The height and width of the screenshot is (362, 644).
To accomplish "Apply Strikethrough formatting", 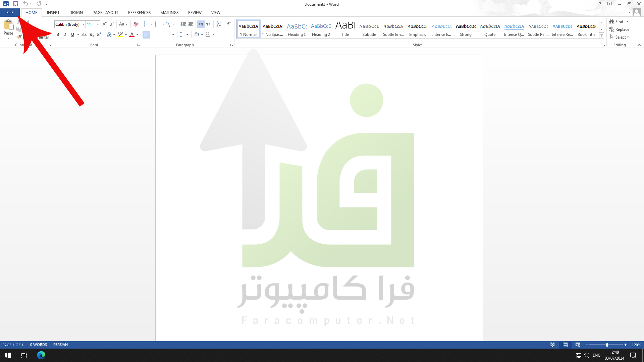I will (84, 35).
